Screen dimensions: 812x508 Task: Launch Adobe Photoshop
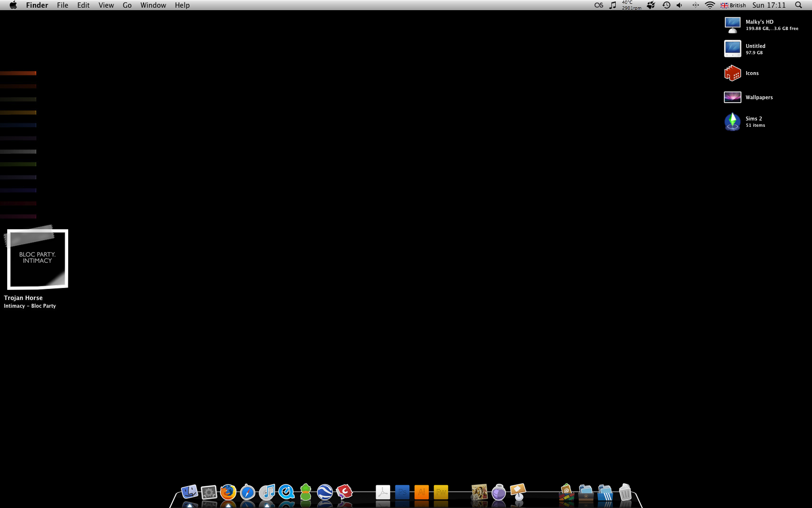coord(402,493)
